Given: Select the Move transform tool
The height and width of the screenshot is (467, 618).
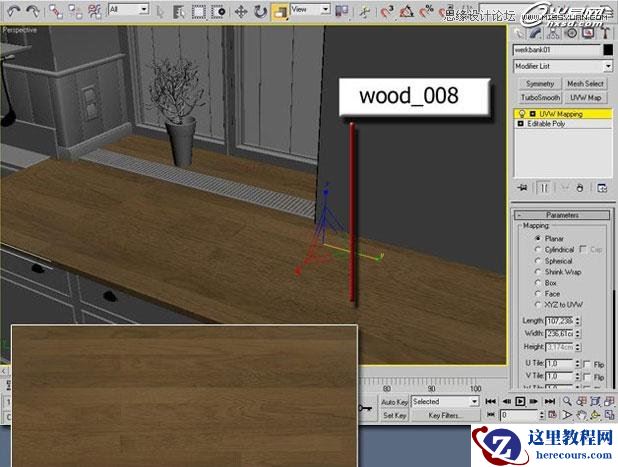Looking at the screenshot, I should pos(239,10).
